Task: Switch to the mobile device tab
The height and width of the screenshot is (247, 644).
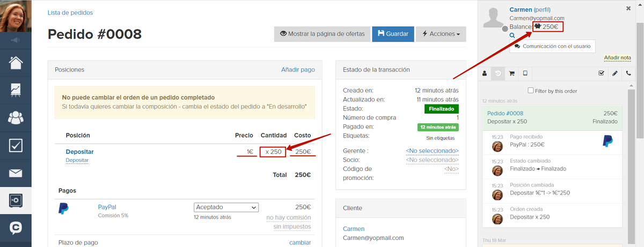Action: click(x=525, y=73)
